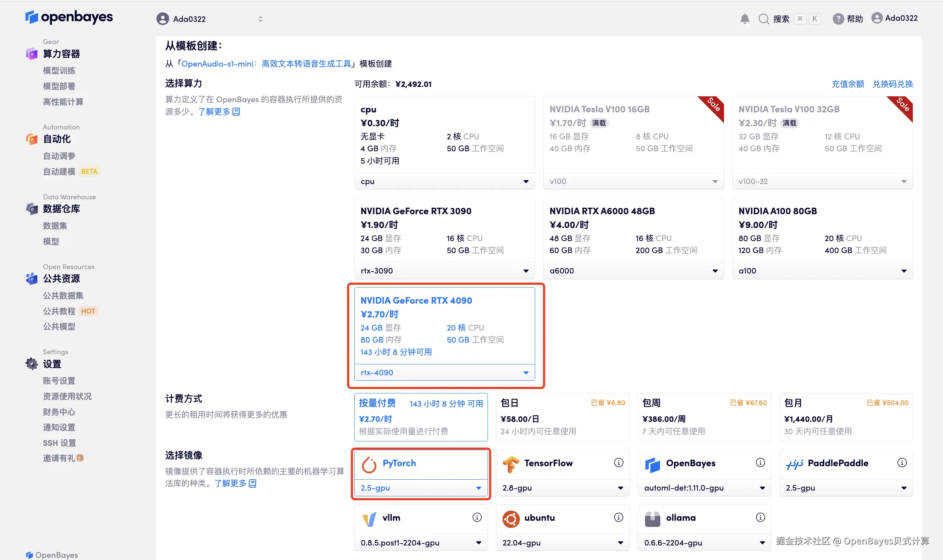The height and width of the screenshot is (560, 943).
Task: Click the openbayes logo
Action: pyautogui.click(x=69, y=17)
